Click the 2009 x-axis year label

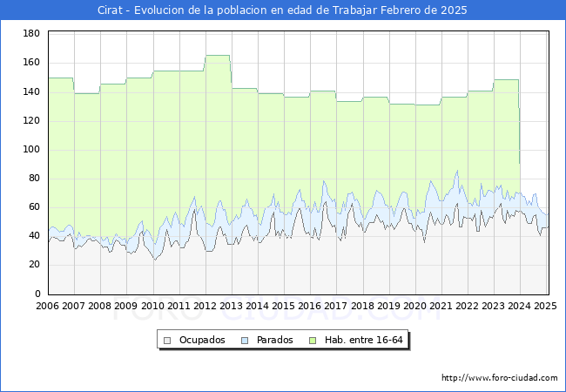tap(126, 306)
